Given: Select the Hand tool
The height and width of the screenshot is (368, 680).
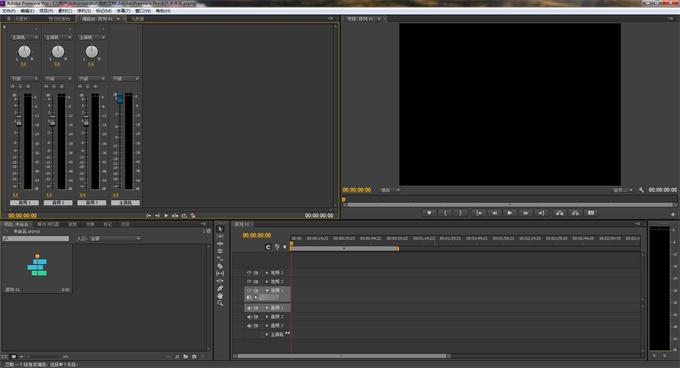Looking at the screenshot, I should 220,296.
